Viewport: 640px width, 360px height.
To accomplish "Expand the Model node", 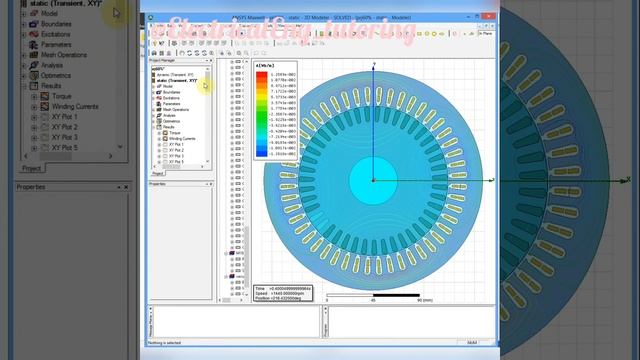I will click(x=154, y=87).
